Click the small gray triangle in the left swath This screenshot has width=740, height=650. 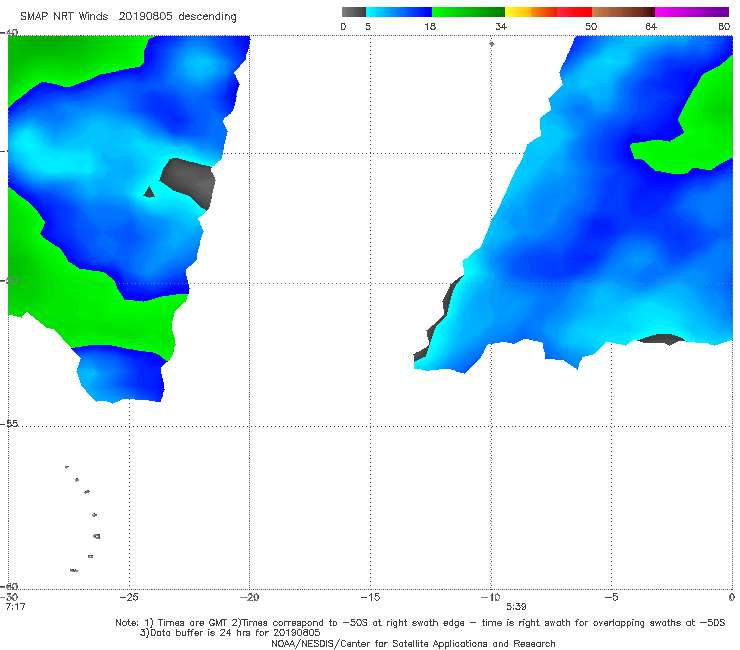pyautogui.click(x=149, y=192)
